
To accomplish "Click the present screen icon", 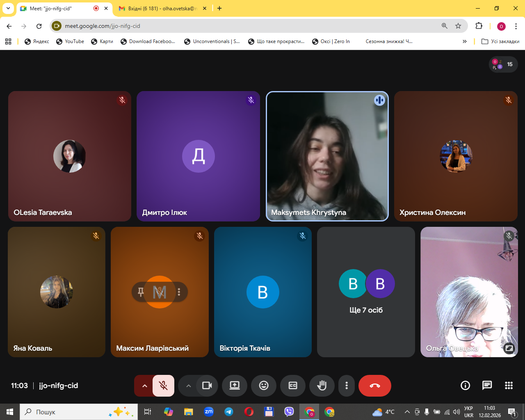I will (x=235, y=386).
